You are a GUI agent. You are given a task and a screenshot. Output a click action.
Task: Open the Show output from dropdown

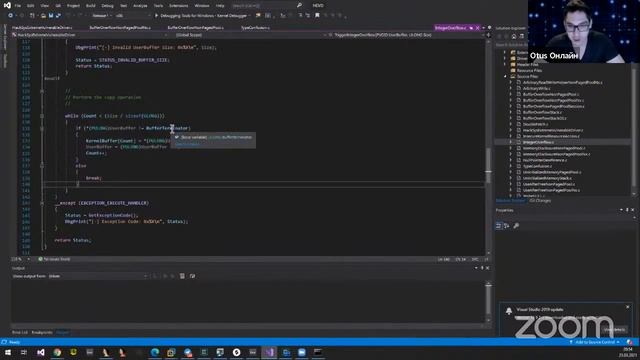[x=98, y=276]
